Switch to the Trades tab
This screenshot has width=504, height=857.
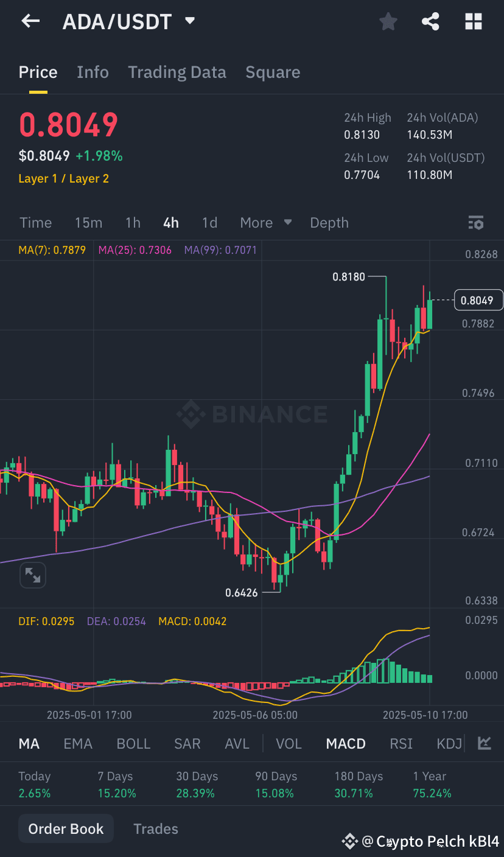(x=155, y=828)
